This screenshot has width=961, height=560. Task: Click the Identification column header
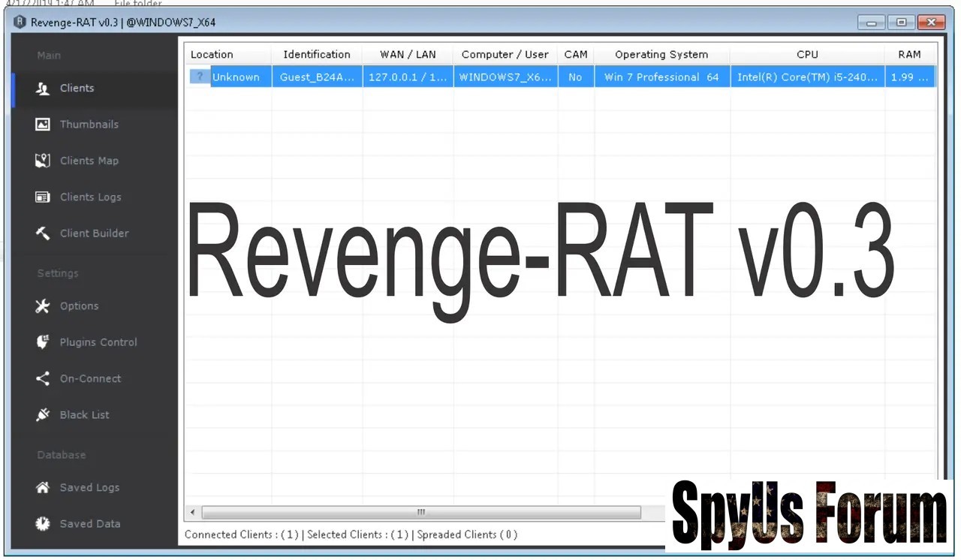coord(316,55)
